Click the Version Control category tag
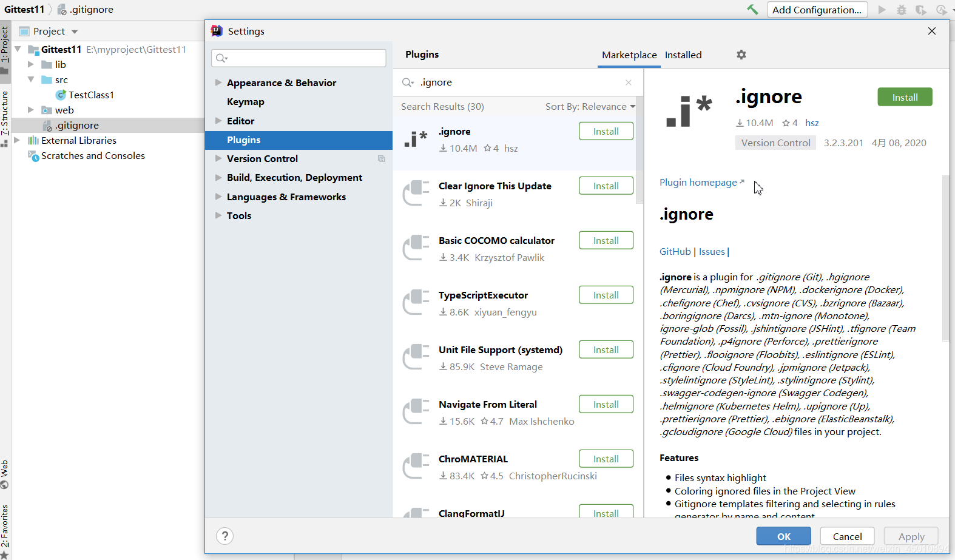The width and height of the screenshot is (955, 560). [x=775, y=143]
